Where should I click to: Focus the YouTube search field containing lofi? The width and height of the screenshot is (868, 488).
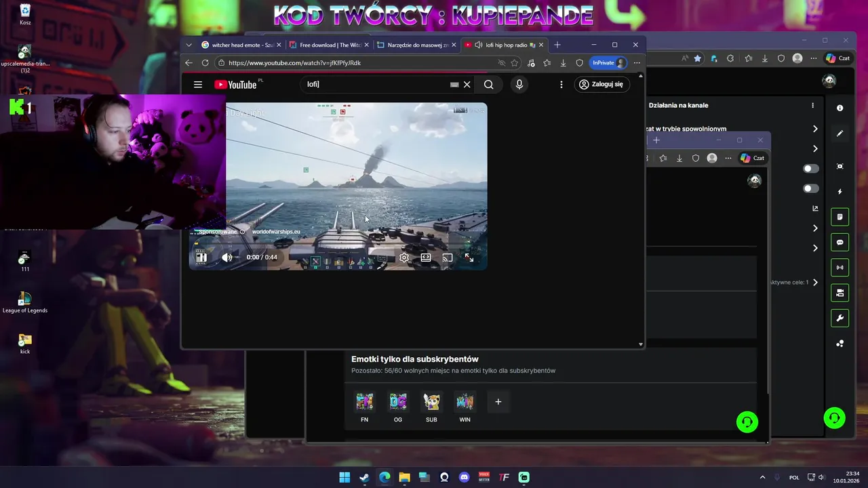pos(376,84)
